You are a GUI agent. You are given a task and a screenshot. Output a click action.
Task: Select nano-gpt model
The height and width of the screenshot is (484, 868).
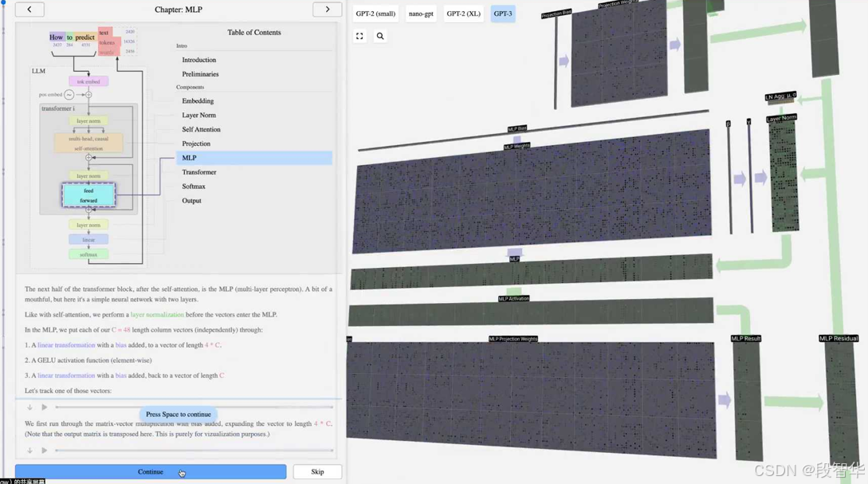(x=421, y=14)
